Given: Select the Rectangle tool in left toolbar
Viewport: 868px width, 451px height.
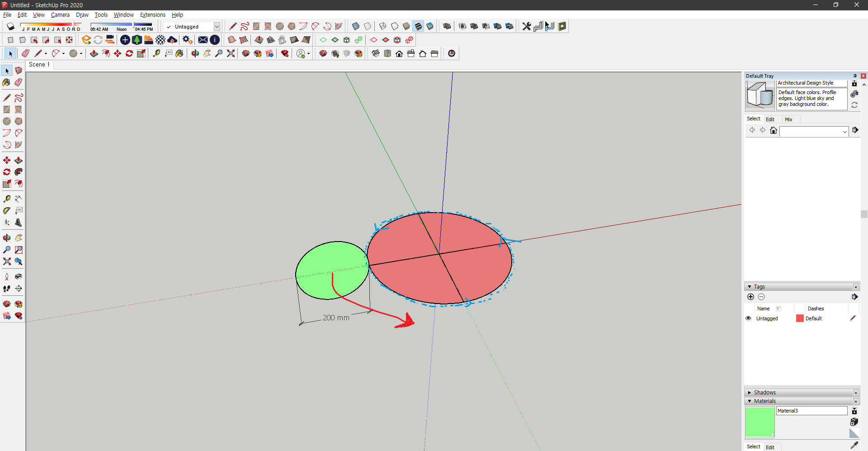Looking at the screenshot, I should click(6, 109).
